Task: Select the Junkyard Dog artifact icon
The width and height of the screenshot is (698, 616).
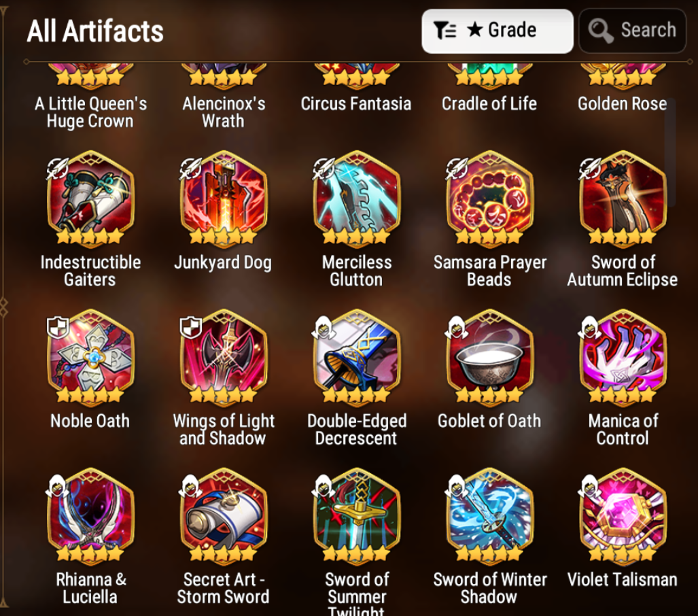Action: [224, 199]
